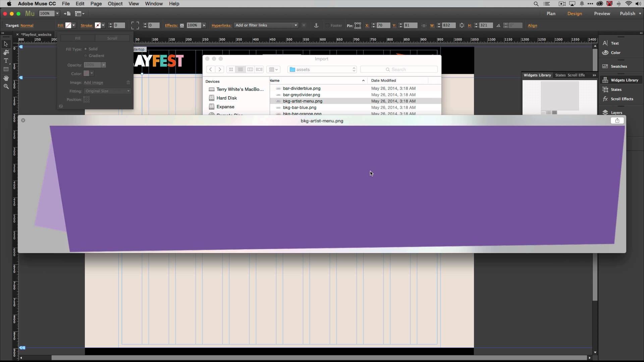The height and width of the screenshot is (362, 644).
Task: Open the zoom level 100% dropdown
Action: point(57,13)
